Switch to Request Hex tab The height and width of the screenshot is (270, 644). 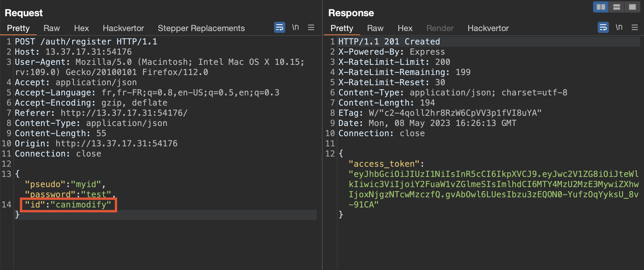[x=81, y=28]
